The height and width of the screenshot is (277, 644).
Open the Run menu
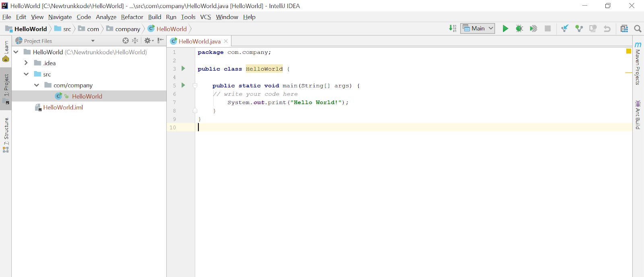click(x=171, y=17)
